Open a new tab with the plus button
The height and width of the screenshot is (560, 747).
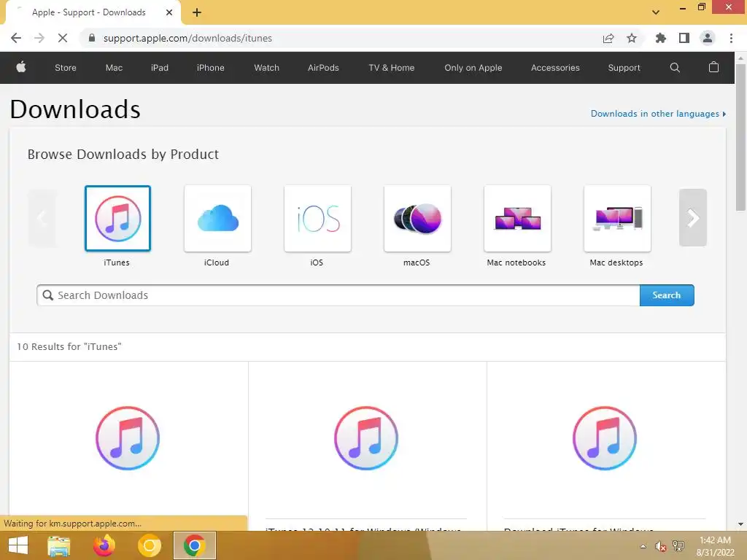click(x=197, y=12)
